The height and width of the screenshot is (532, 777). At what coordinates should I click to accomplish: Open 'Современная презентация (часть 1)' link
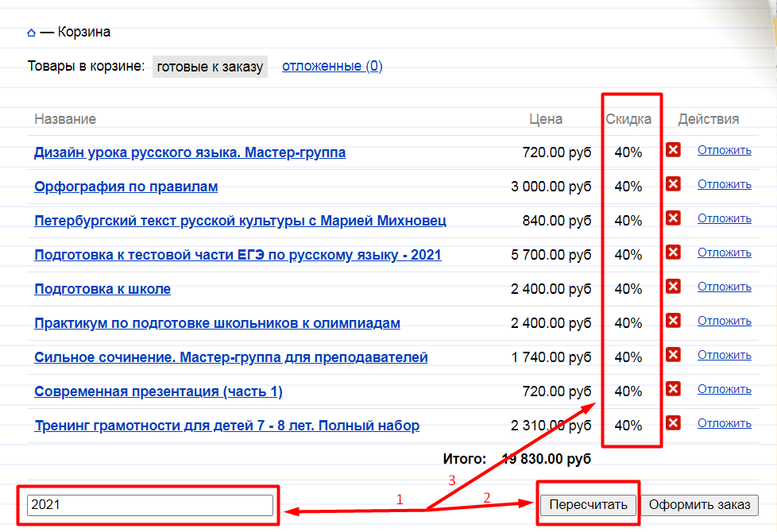click(x=158, y=391)
